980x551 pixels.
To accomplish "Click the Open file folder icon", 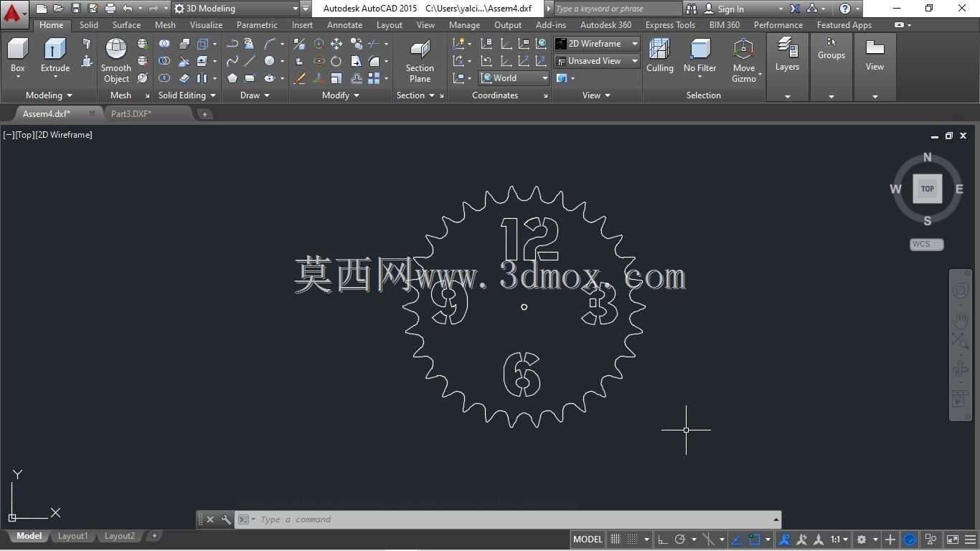I will (x=58, y=9).
